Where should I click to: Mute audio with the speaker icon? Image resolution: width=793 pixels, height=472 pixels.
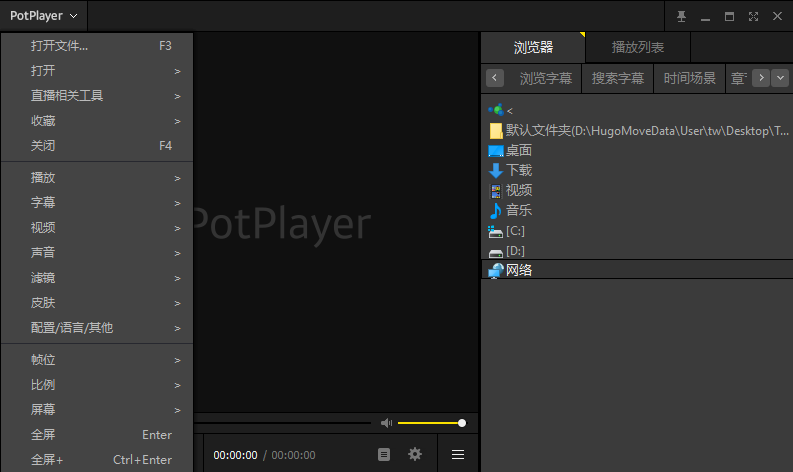tap(386, 423)
